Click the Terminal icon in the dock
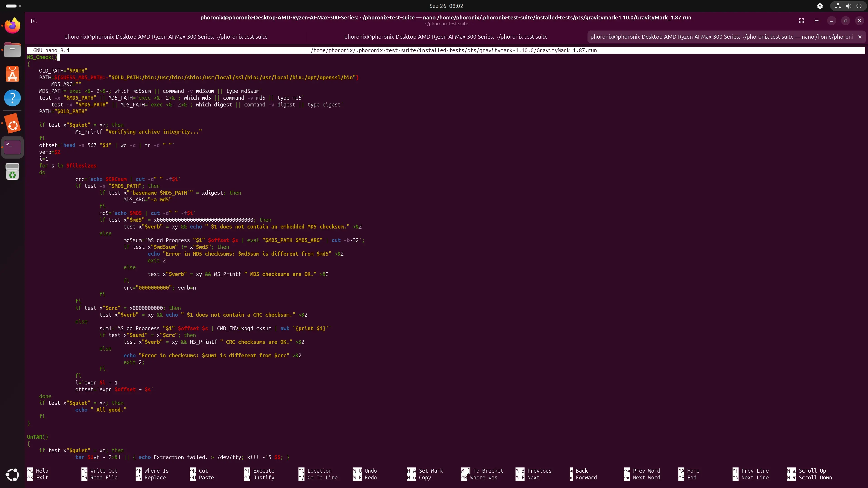The image size is (868, 488). tap(12, 147)
